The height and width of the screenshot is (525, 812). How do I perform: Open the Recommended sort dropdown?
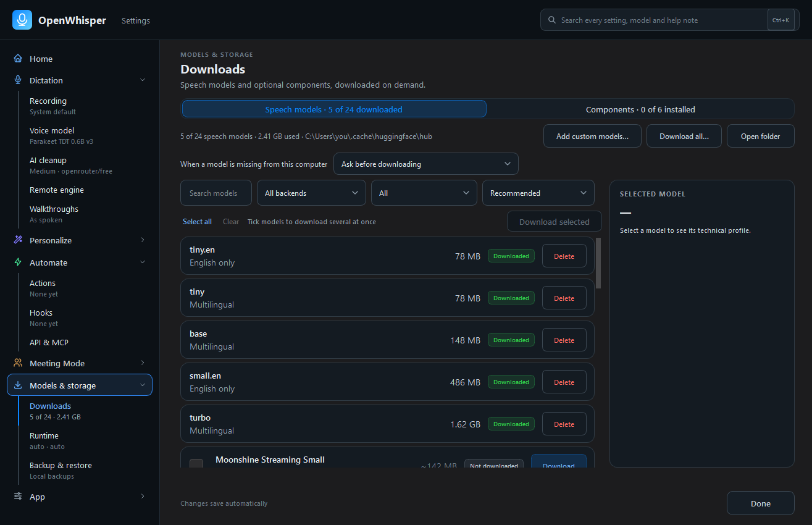point(538,193)
